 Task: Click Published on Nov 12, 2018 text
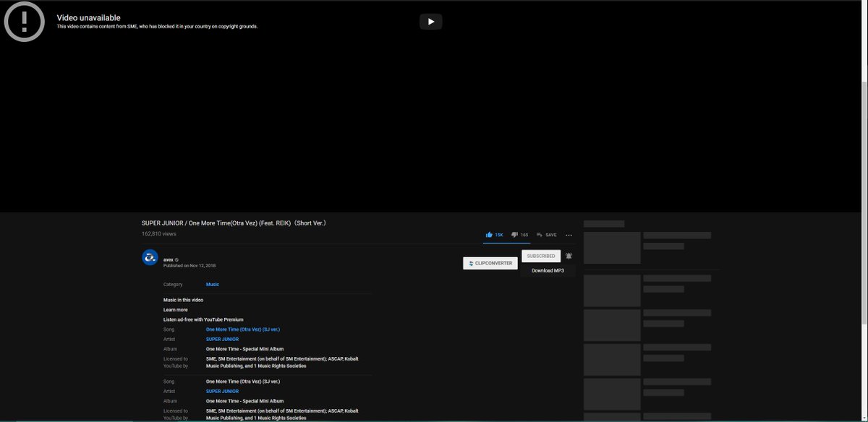[x=190, y=266]
